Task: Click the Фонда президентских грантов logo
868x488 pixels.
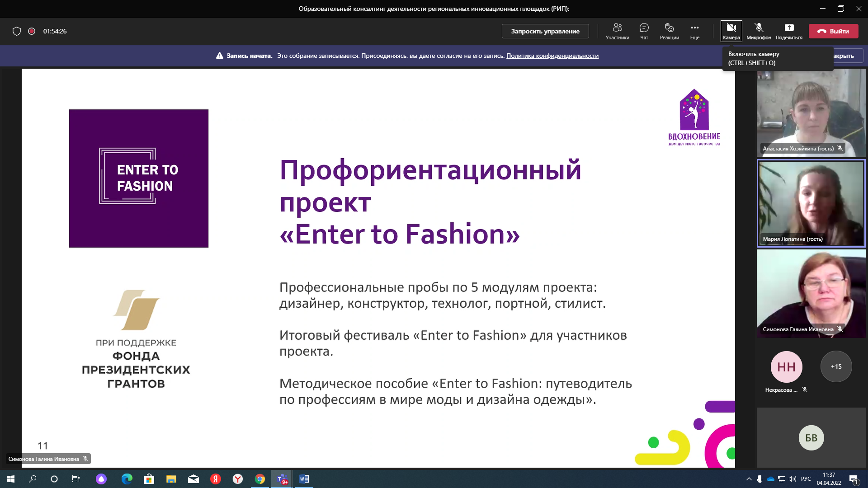Action: [x=136, y=339]
